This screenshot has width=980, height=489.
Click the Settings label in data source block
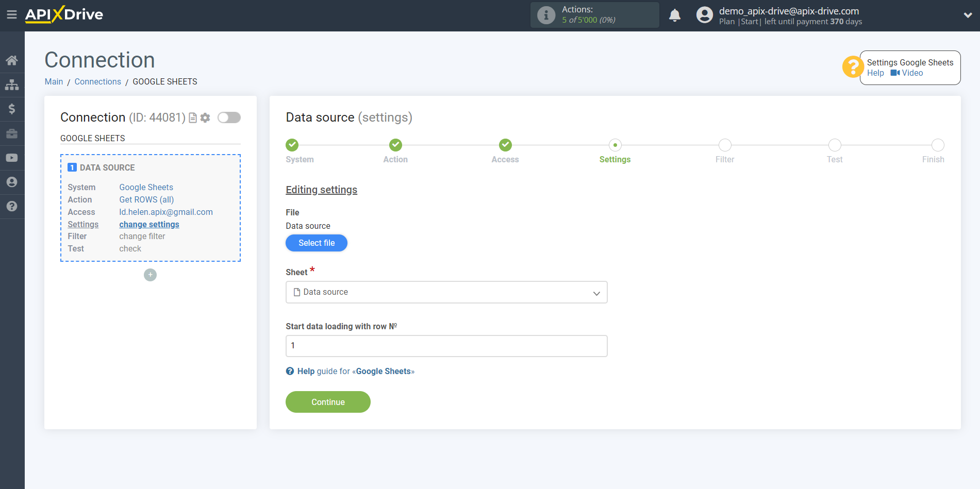[83, 224]
